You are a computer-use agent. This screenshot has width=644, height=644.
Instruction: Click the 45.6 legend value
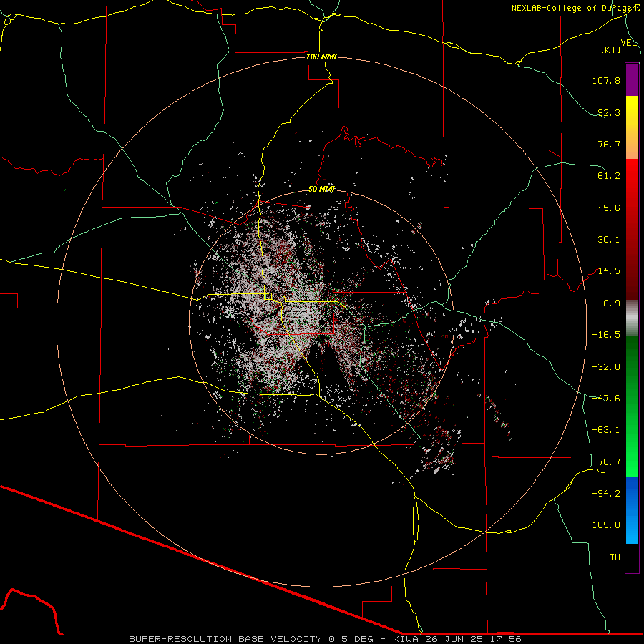tap(609, 208)
